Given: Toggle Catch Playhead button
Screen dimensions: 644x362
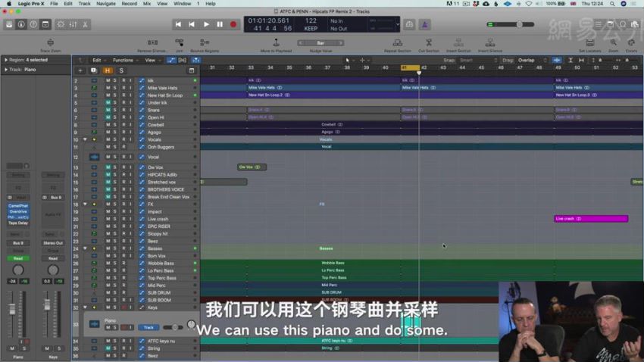Looking at the screenshot, I should coord(196,61).
